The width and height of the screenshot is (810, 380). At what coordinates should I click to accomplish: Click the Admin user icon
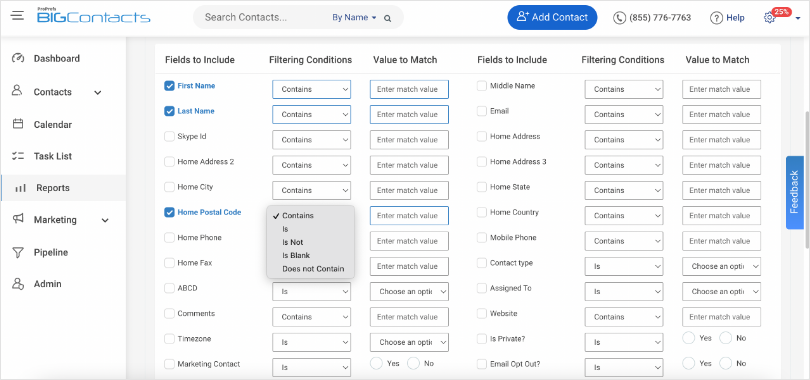[x=18, y=283]
